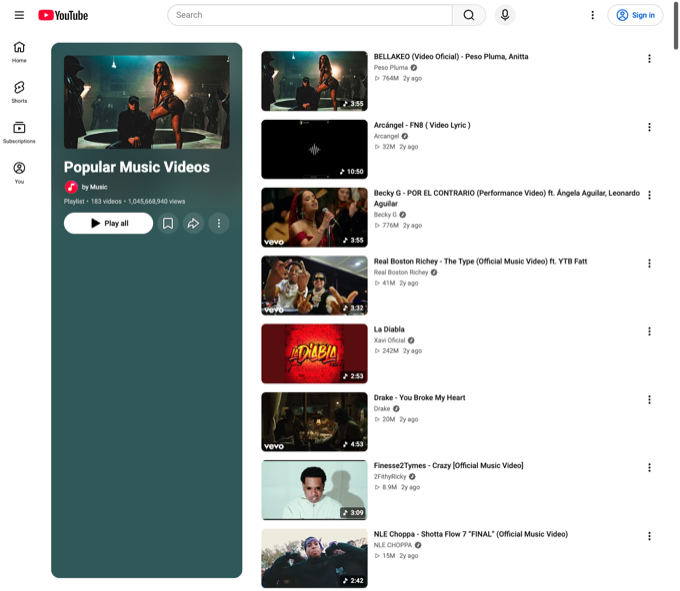Activate voice search microphone

point(505,15)
